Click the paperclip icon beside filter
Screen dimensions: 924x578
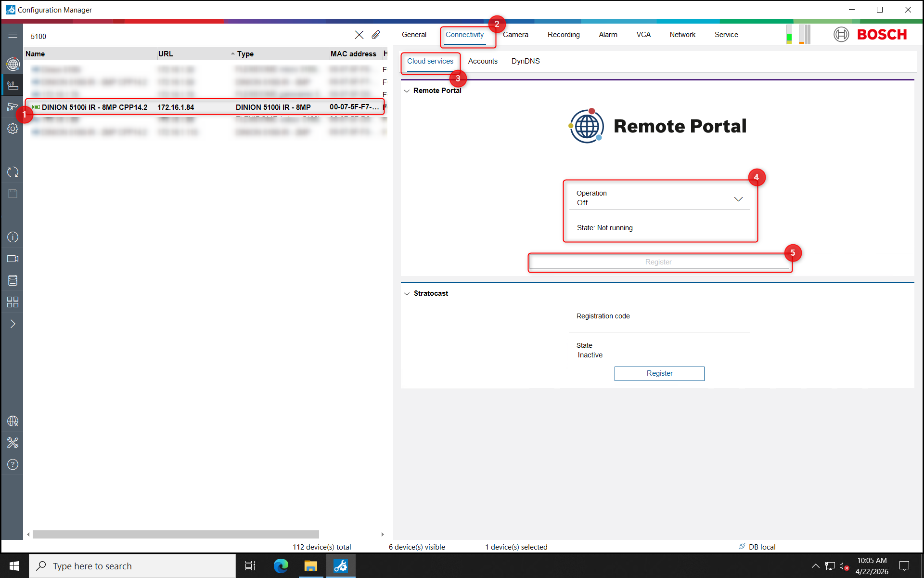376,35
